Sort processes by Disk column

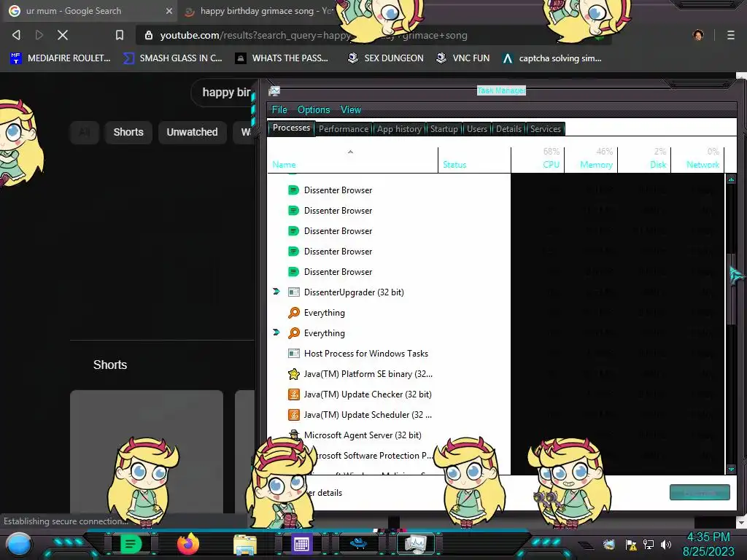click(x=645, y=160)
